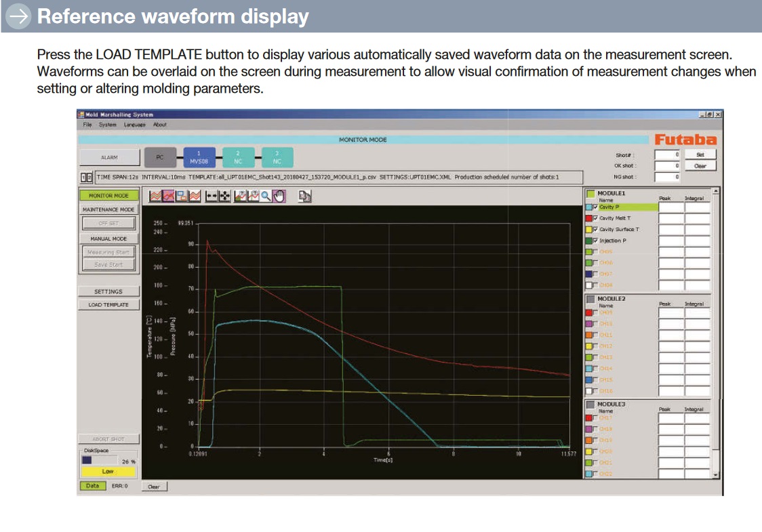
Task: Open SETTINGS from the left panel
Action: pyautogui.click(x=108, y=291)
